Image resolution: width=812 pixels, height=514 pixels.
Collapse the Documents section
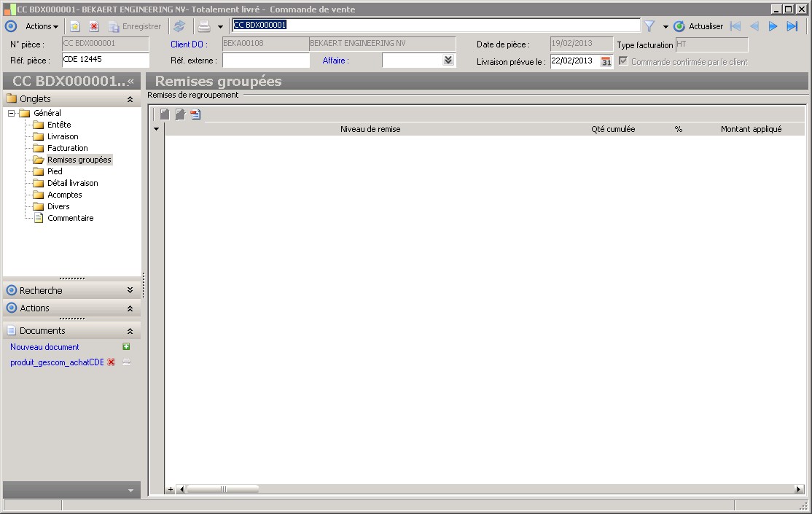130,331
